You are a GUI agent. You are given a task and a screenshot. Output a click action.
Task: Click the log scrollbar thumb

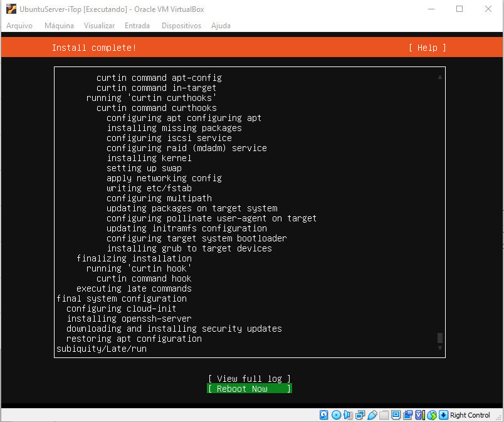[439, 338]
